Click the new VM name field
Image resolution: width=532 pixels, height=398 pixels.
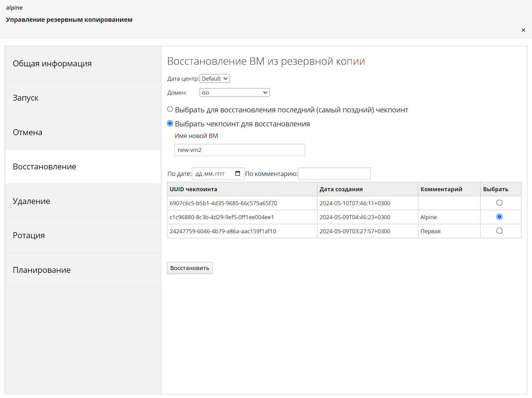[x=240, y=150]
